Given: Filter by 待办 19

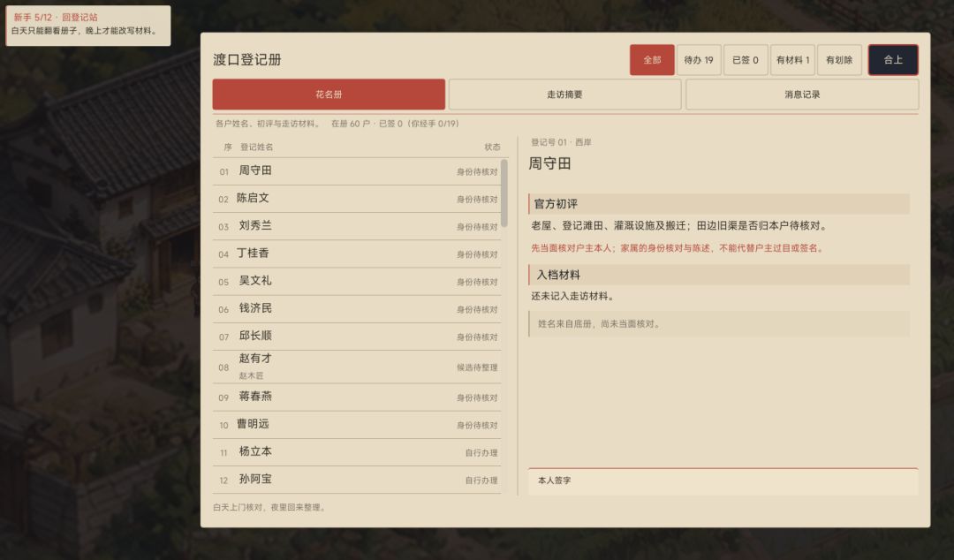Looking at the screenshot, I should pyautogui.click(x=699, y=60).
